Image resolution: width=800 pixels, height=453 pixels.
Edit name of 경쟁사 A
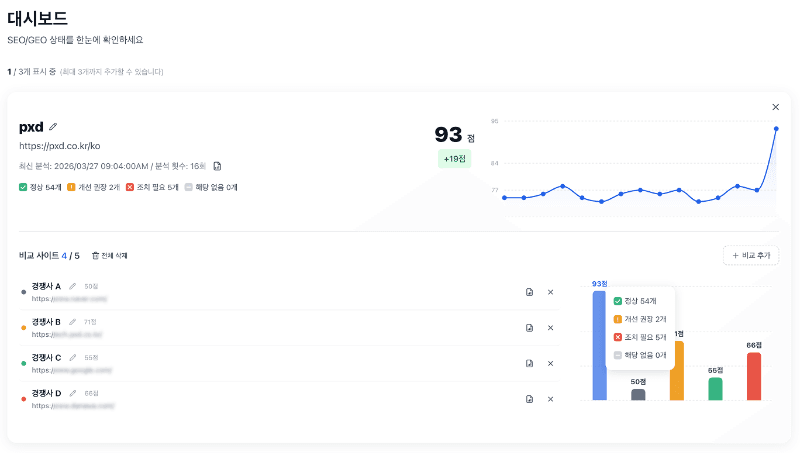pos(72,286)
